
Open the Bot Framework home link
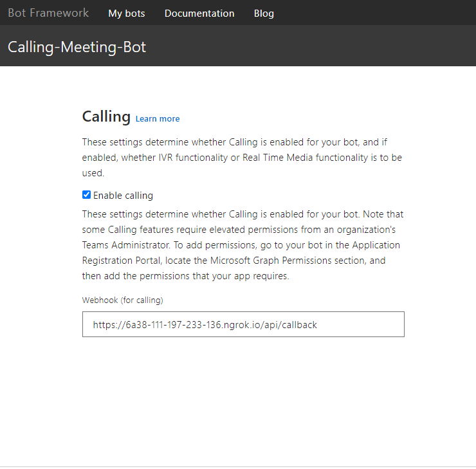tap(48, 13)
